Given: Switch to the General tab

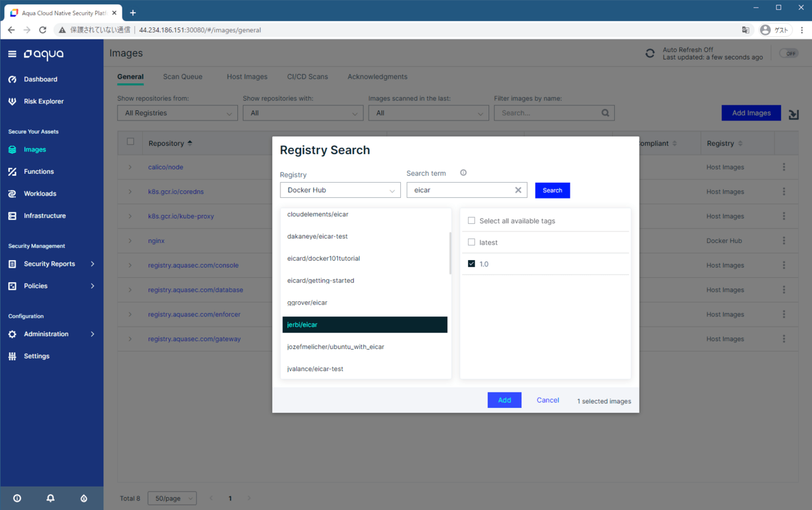Looking at the screenshot, I should point(130,77).
